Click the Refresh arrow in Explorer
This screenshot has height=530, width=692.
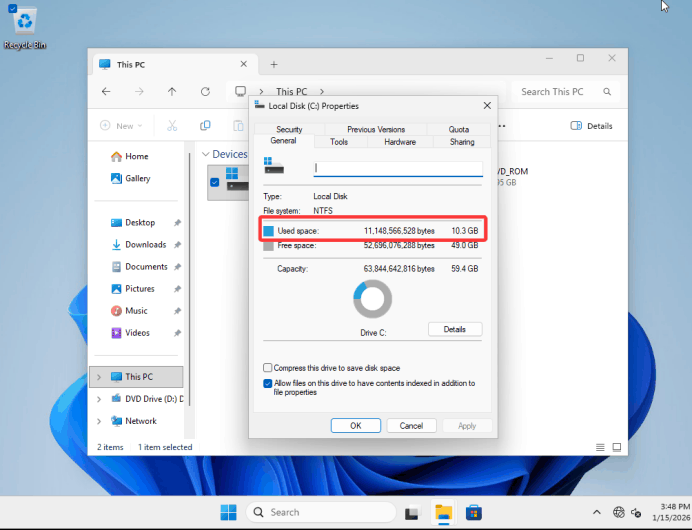205,91
